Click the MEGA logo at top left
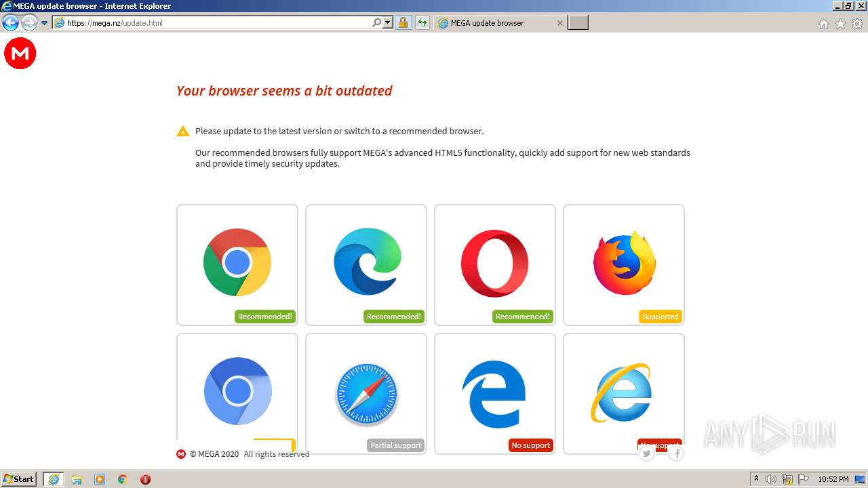 20,54
